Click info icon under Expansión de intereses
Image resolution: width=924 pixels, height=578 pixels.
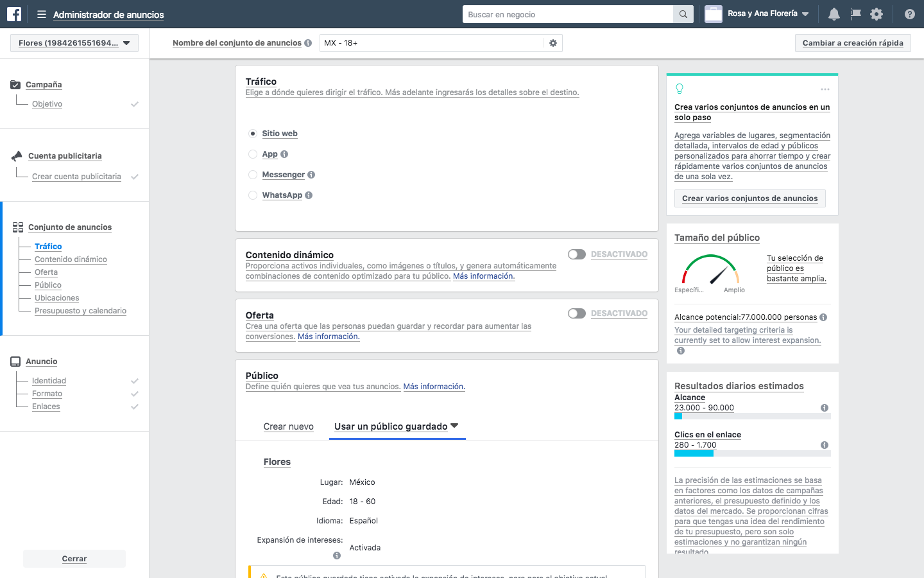point(336,556)
